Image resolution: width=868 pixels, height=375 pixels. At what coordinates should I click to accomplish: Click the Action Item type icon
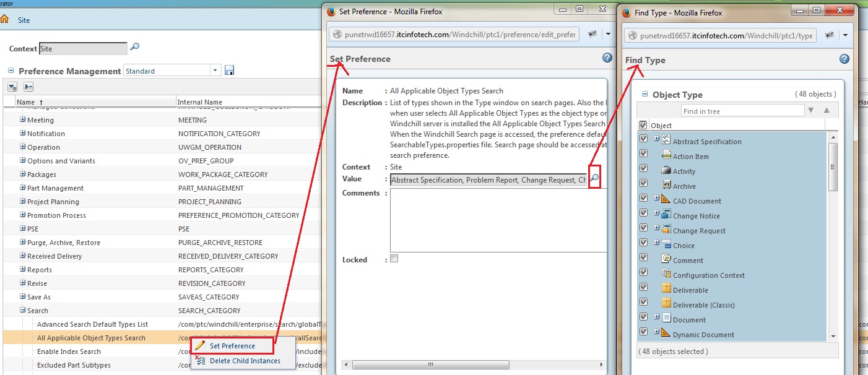pos(666,155)
